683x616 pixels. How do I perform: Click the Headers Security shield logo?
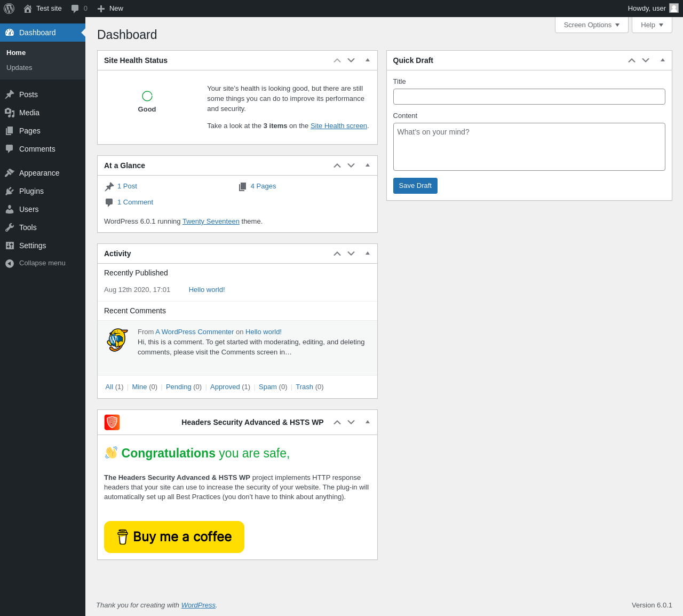pos(112,422)
